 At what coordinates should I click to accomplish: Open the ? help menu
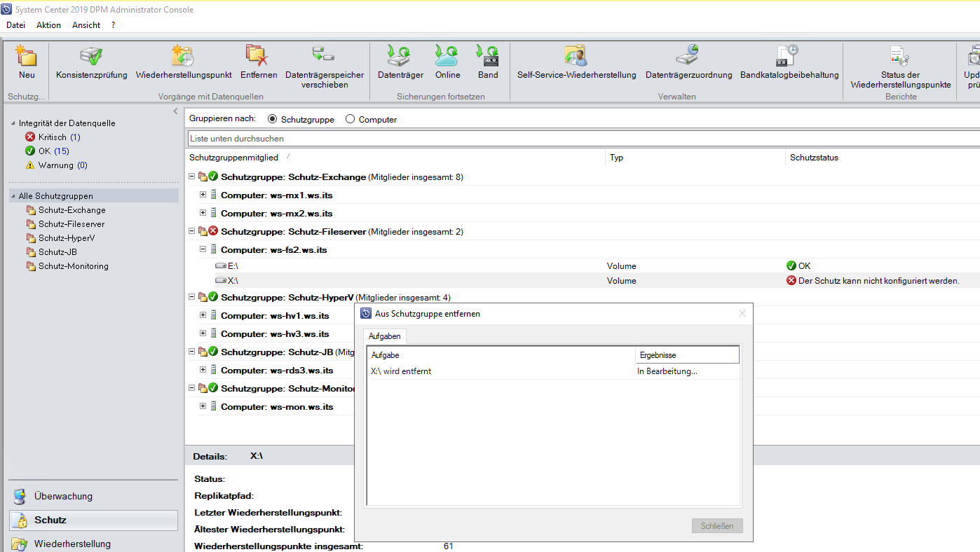coord(114,25)
